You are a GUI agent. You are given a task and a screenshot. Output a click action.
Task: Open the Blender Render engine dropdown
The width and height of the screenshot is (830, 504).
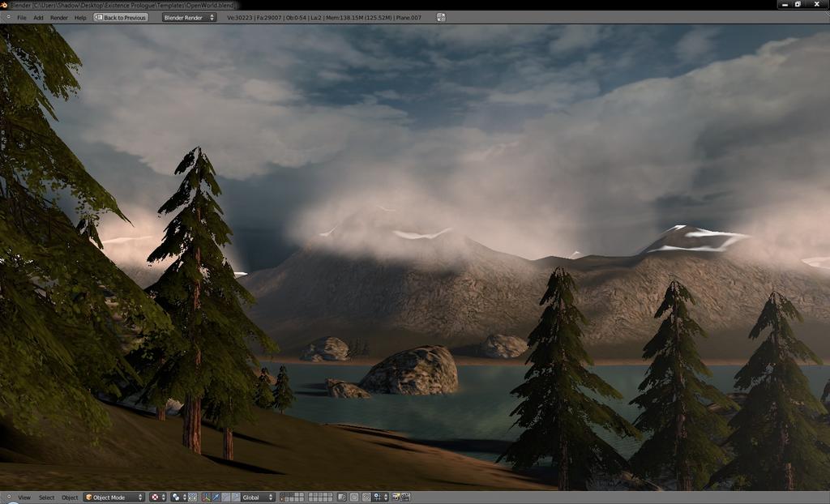[x=189, y=18]
